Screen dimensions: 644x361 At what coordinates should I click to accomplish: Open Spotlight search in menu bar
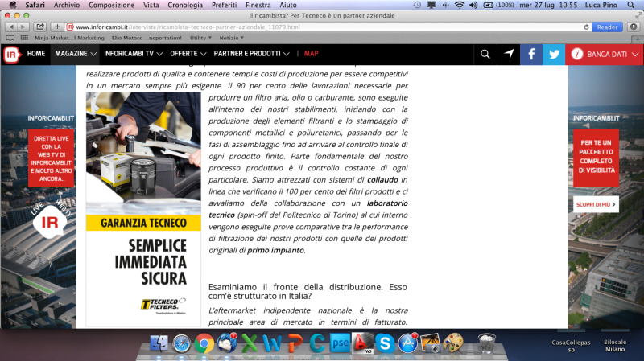pos(631,5)
